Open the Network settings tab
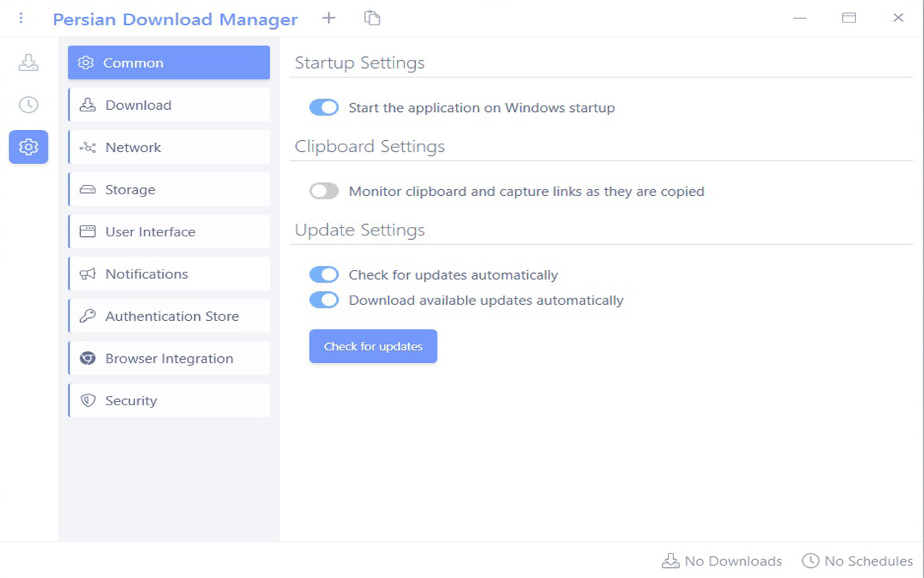The height and width of the screenshot is (578, 924). [169, 147]
